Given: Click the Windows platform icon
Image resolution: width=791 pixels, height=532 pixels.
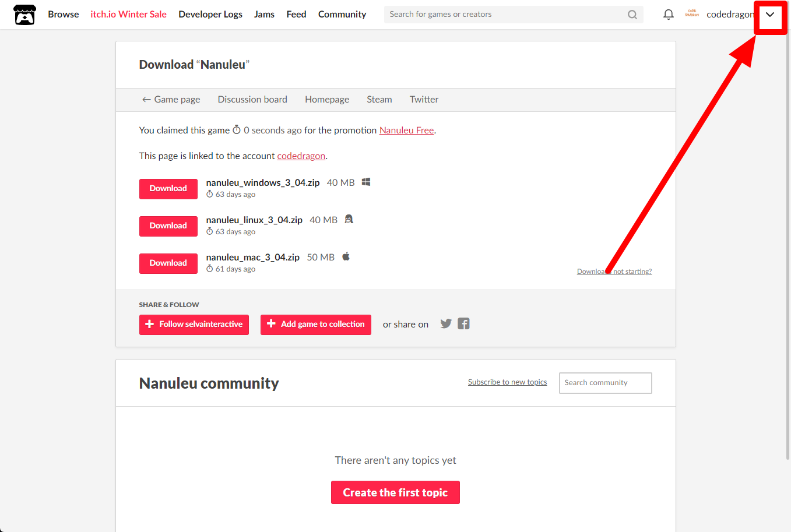Looking at the screenshot, I should 366,182.
